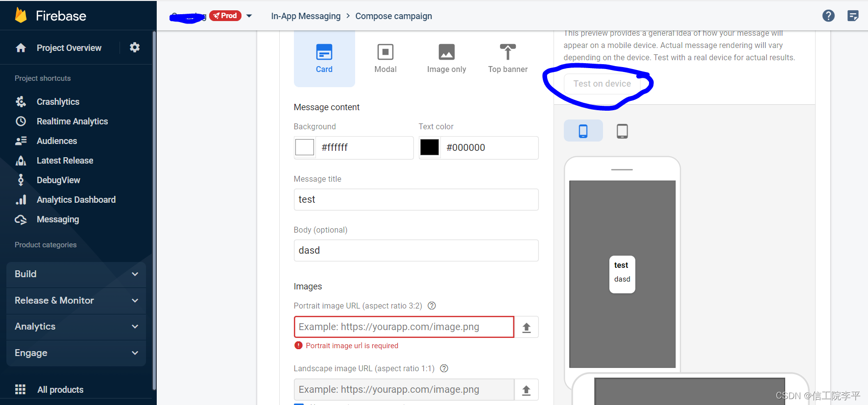
Task: Edit the text color #000000 field
Action: click(489, 147)
